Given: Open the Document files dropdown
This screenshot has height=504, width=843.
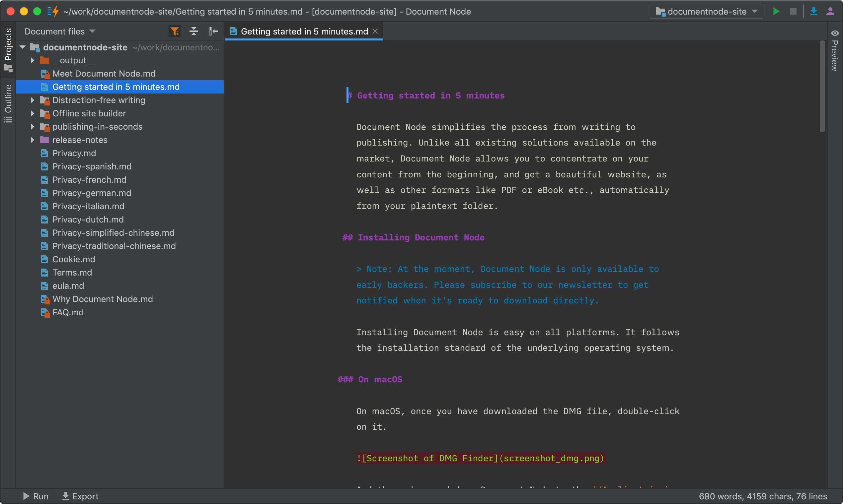Looking at the screenshot, I should point(60,31).
